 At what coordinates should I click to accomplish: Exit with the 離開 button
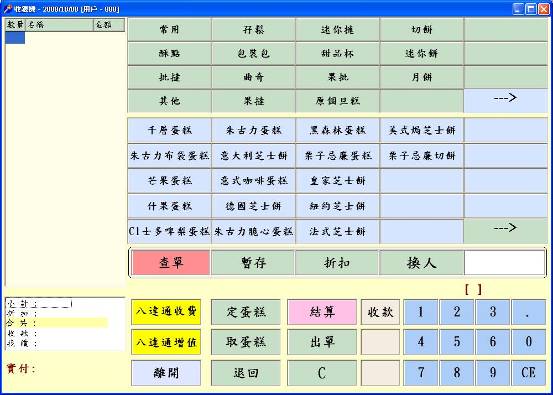pyautogui.click(x=166, y=373)
